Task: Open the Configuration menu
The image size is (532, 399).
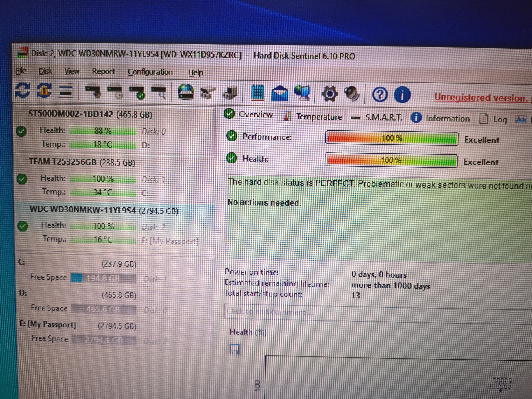Action: [x=150, y=72]
